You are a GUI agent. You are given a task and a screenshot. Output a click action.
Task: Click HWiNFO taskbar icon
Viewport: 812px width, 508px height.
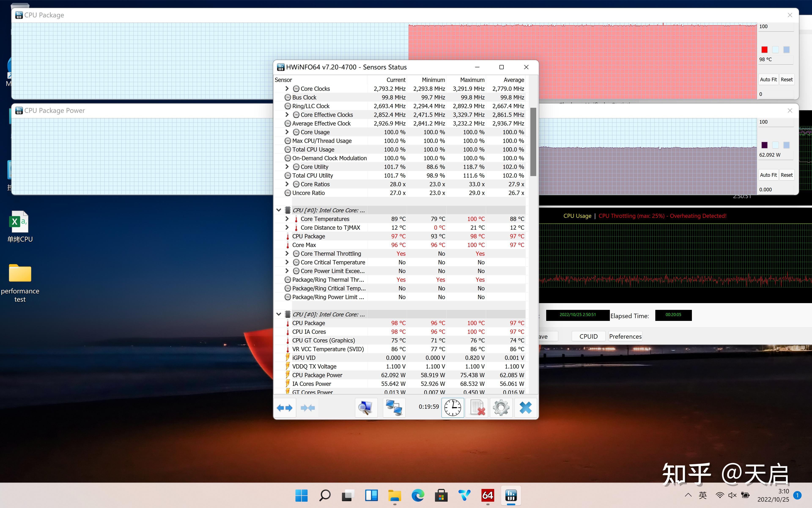click(511, 495)
